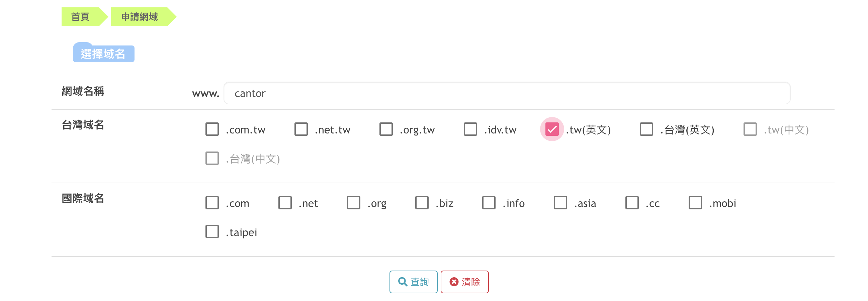868x301 pixels.
Task: Tick the .net.tw domain option
Action: 301,129
